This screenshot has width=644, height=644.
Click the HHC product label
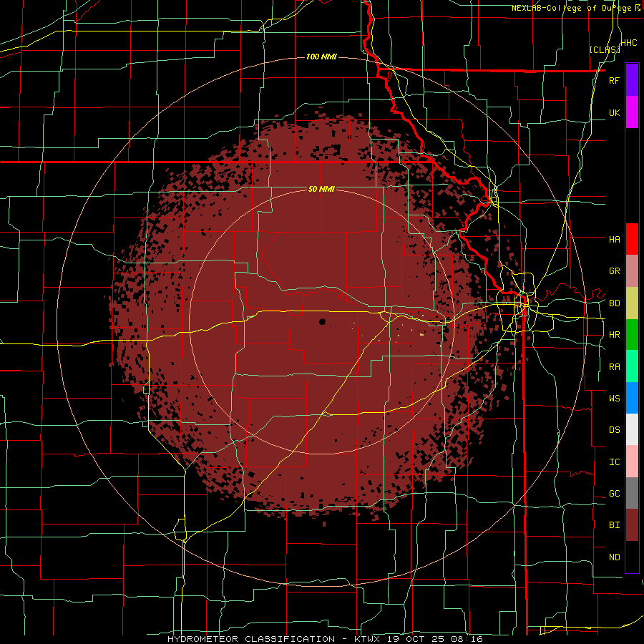click(x=628, y=43)
